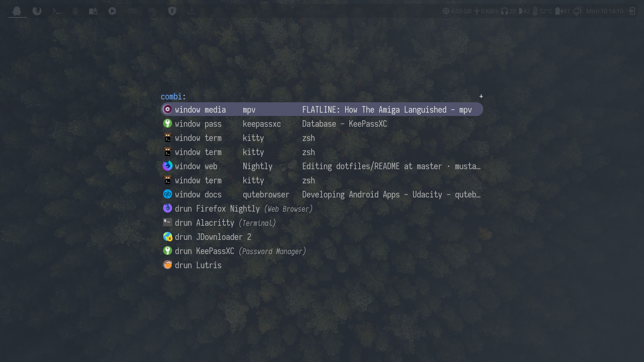The width and height of the screenshot is (644, 362).
Task: Click the green KeePassXC icon on window pass row
Action: pos(167,123)
